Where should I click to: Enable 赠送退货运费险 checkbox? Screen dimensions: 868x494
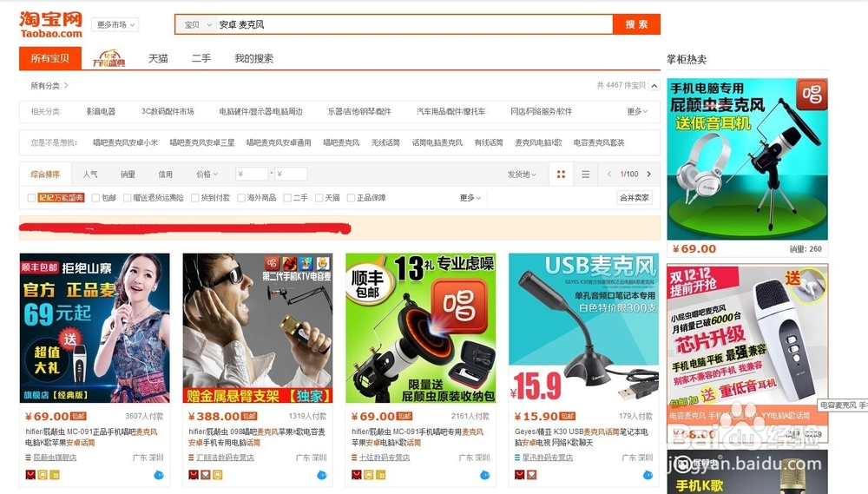128,198
